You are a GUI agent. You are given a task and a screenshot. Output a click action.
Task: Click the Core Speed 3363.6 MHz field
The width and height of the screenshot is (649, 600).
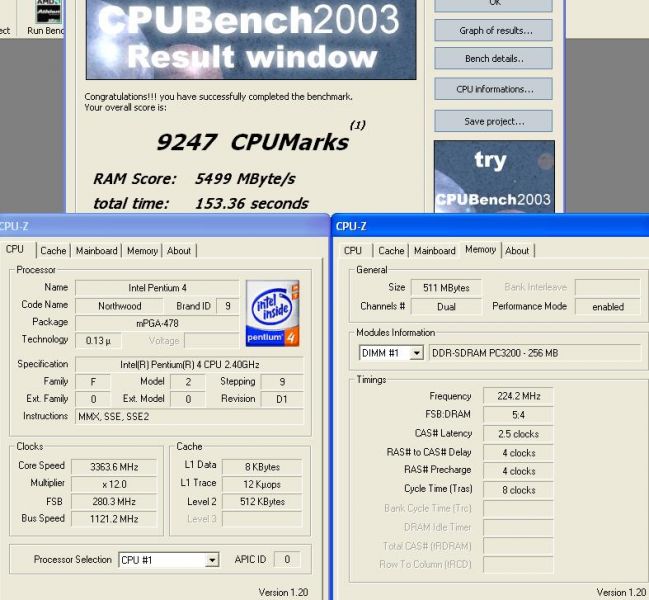click(x=114, y=467)
